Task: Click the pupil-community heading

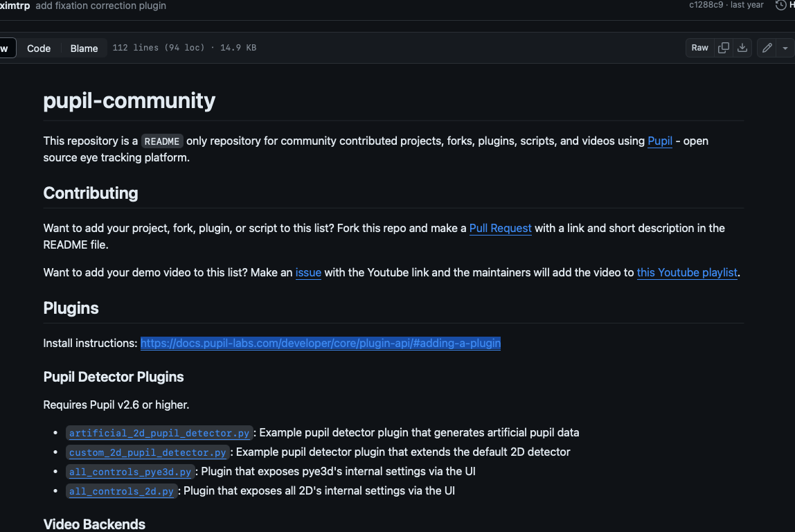Action: point(129,100)
